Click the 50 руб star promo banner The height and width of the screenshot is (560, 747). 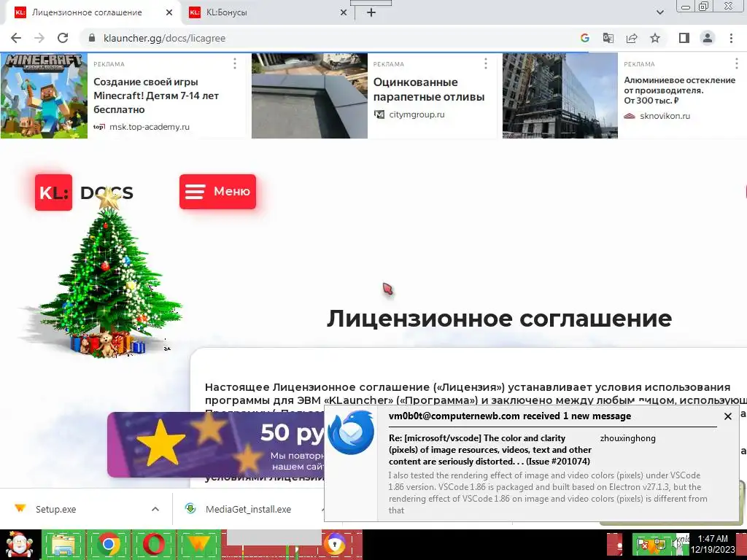tap(216, 445)
